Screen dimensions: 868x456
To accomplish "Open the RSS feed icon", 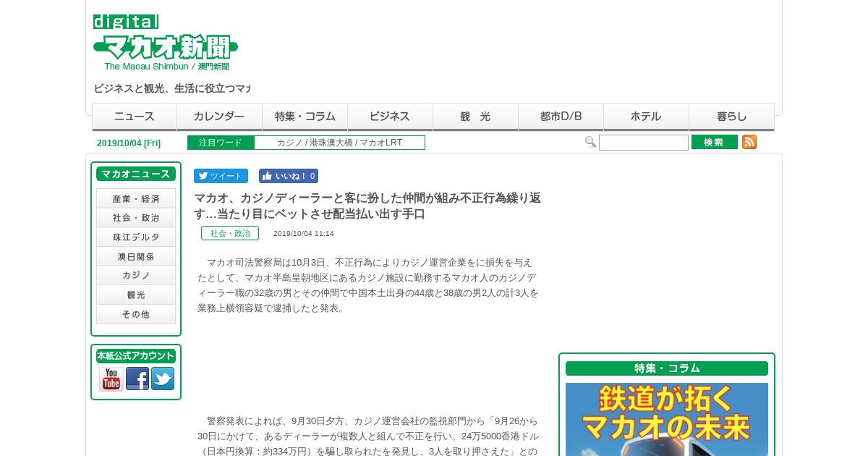I will point(749,142).
